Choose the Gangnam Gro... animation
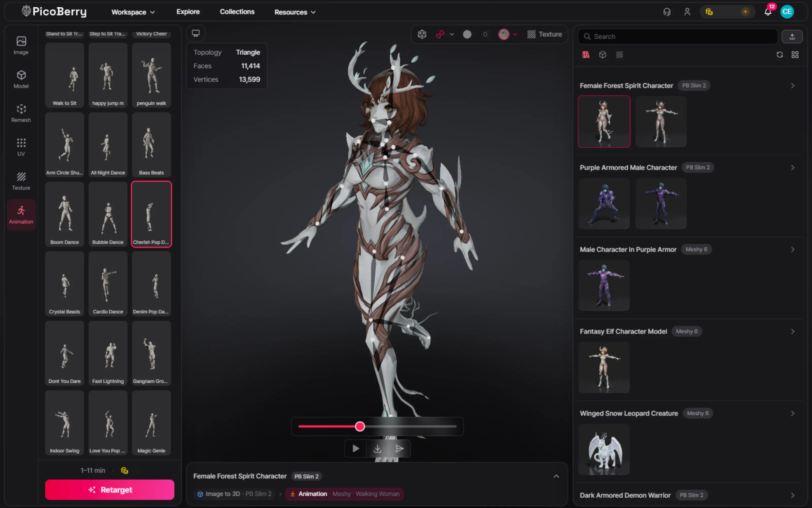 (x=151, y=353)
